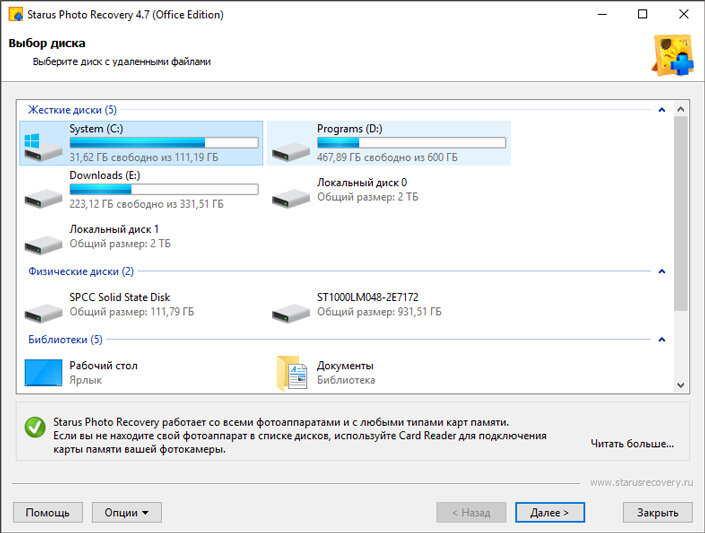705x533 pixels.
Task: Click the disk list scrollbar down arrow
Action: pyautogui.click(x=681, y=385)
